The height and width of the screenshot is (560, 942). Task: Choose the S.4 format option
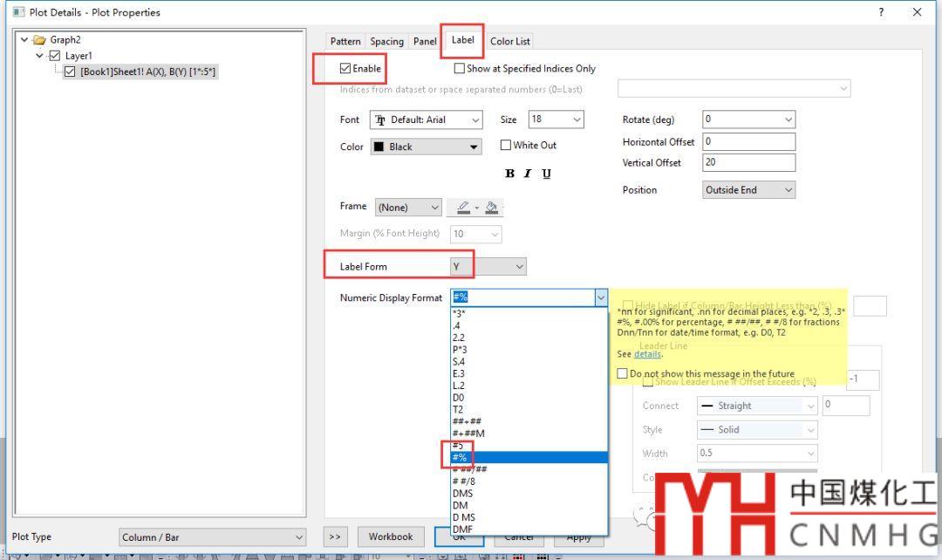529,362
